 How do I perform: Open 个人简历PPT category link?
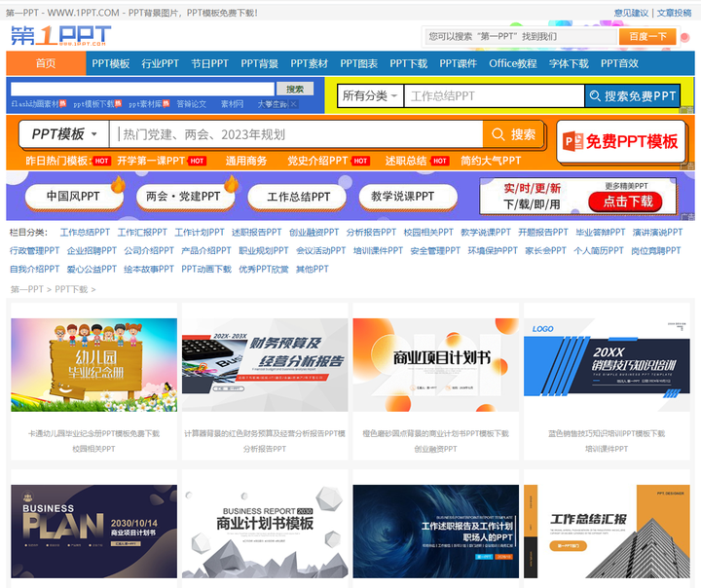click(x=599, y=250)
